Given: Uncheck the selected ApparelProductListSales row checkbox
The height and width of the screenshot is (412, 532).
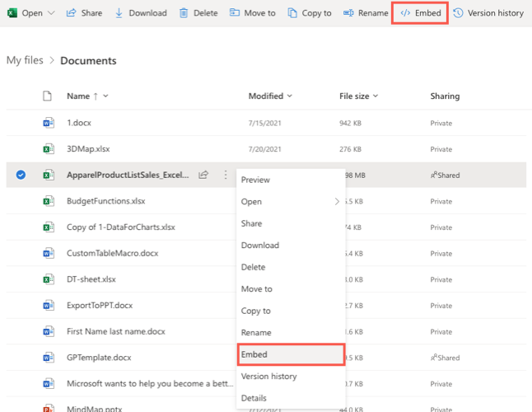Looking at the screenshot, I should [21, 175].
